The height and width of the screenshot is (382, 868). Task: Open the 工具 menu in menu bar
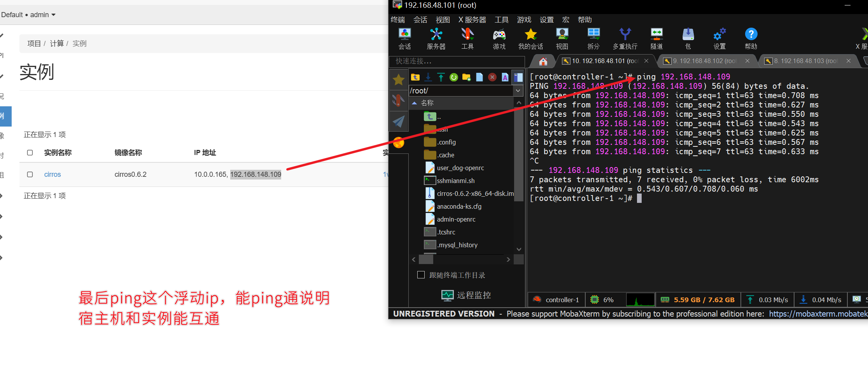pos(501,20)
